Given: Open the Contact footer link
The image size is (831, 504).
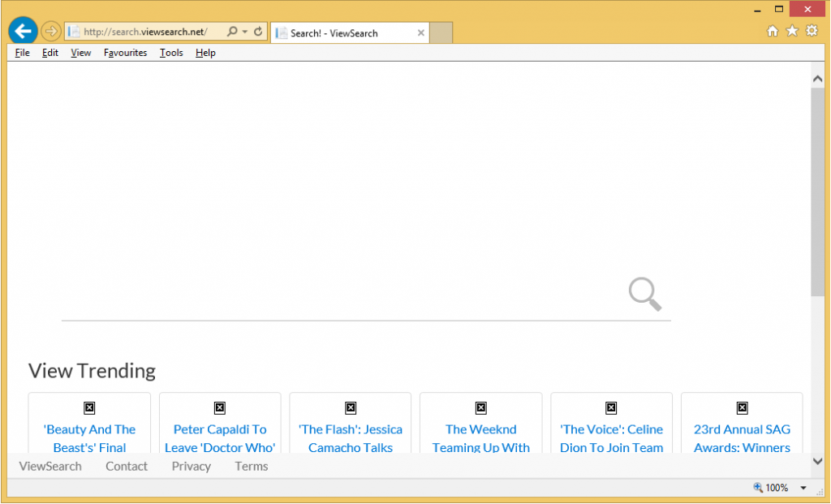Looking at the screenshot, I should (x=126, y=466).
